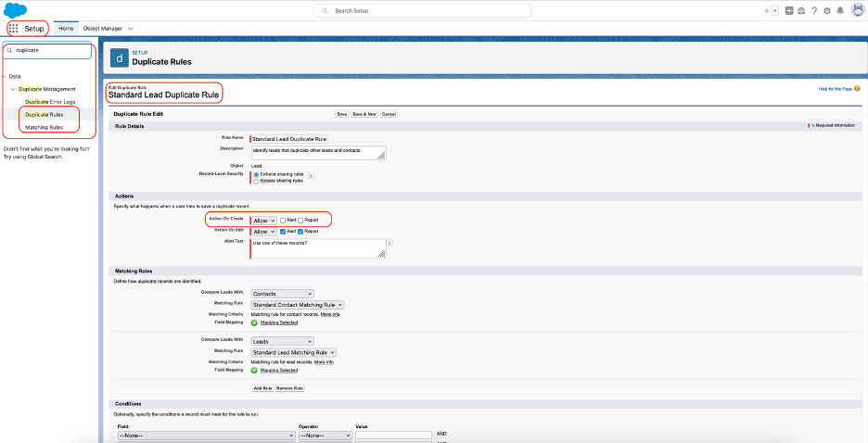Collapse the Duplicate Management tree node

pos(13,89)
